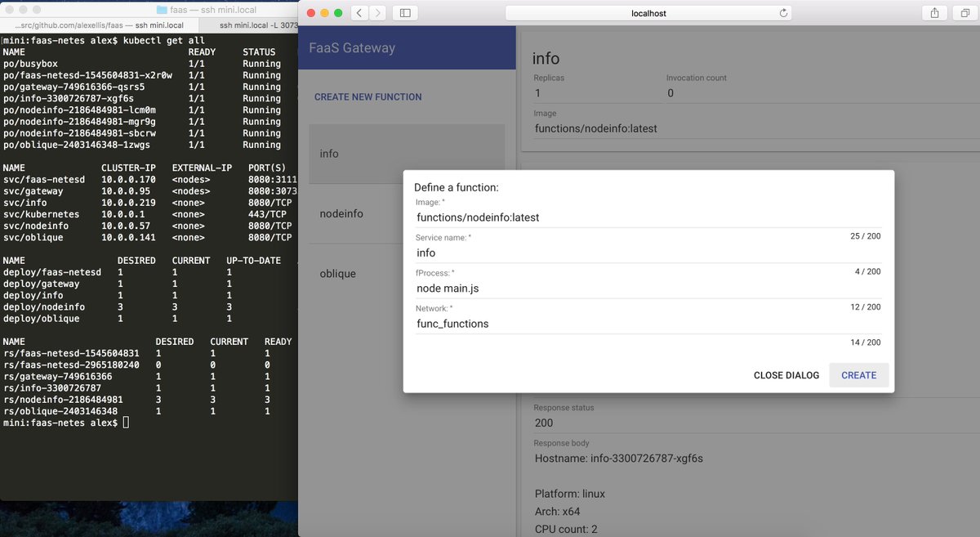Reload the localhost page

784,13
